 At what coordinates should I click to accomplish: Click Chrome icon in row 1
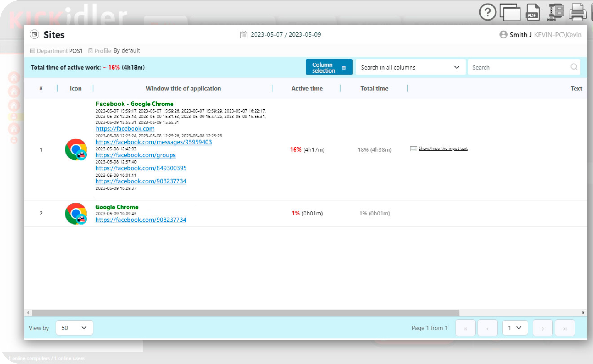tap(76, 149)
